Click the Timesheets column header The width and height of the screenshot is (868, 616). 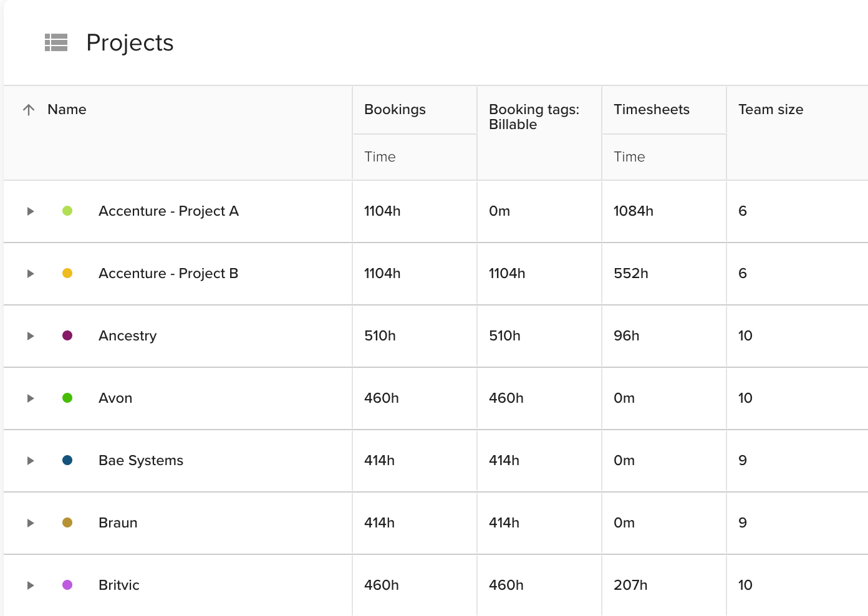tap(652, 110)
